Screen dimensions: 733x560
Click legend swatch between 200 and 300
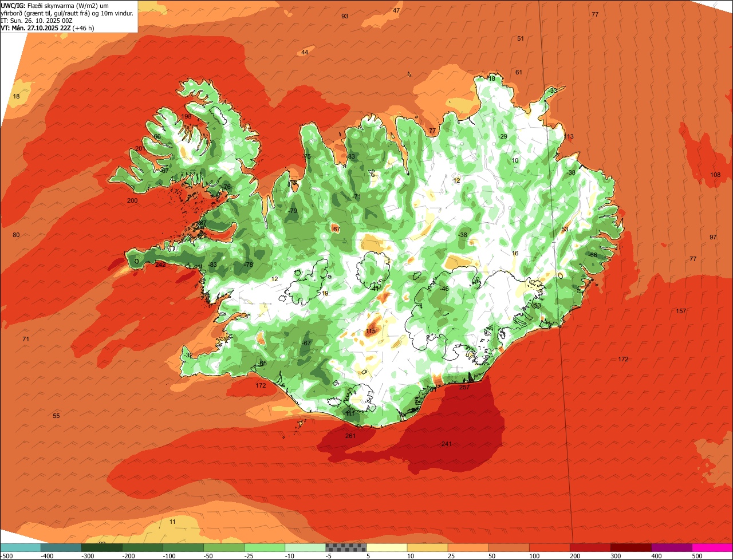pyautogui.click(x=590, y=547)
